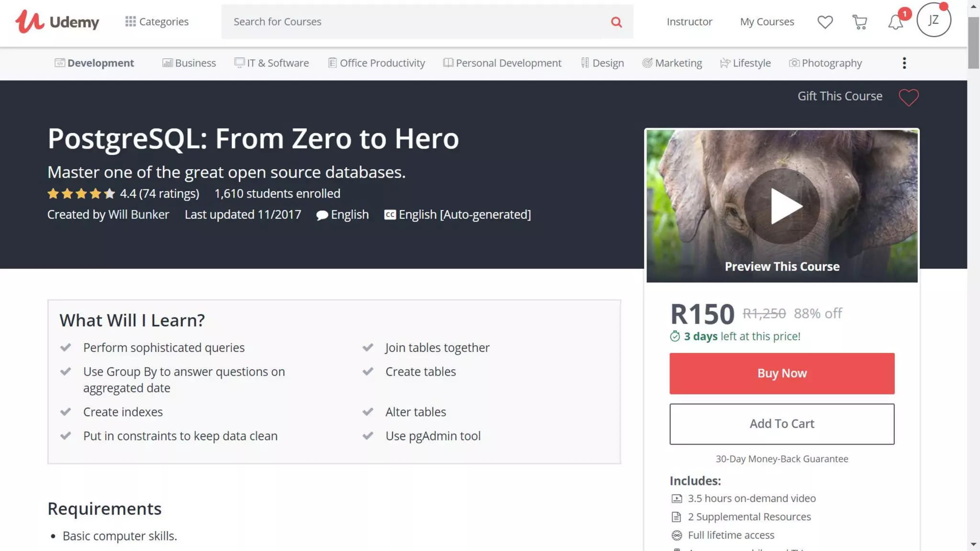Open the notifications bell
The image size is (980, 551).
895,22
